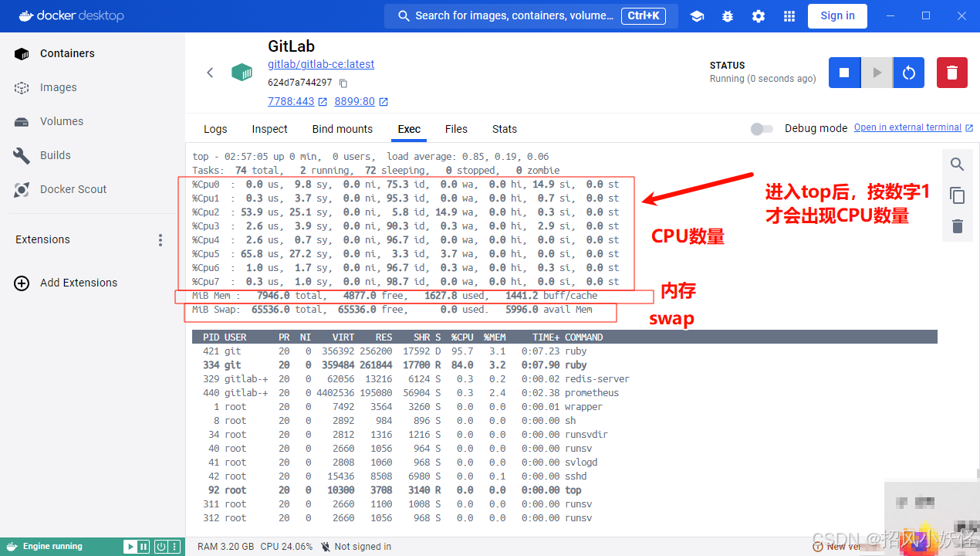Click the Ctrl+K shortcut badge

coord(644,15)
